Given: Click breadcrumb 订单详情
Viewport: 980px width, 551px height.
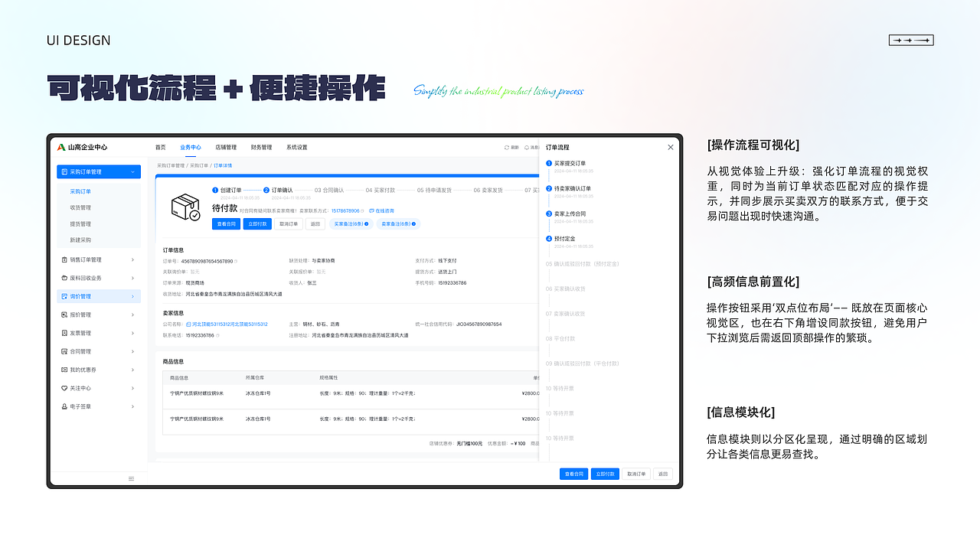Looking at the screenshot, I should point(223,165).
